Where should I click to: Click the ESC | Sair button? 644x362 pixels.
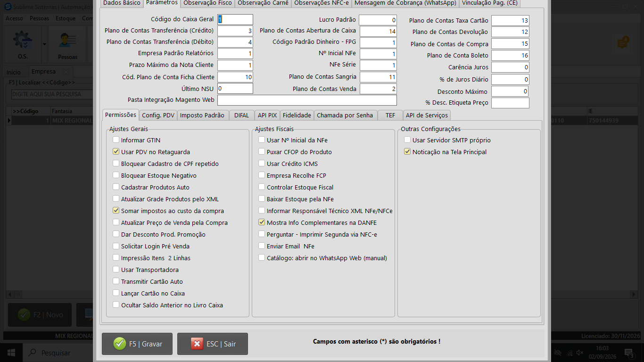pyautogui.click(x=213, y=344)
